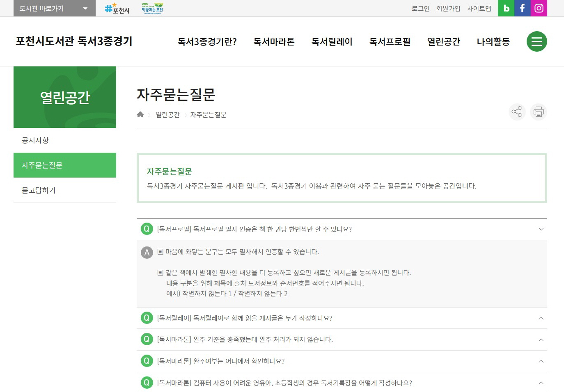Open the 독서마라톤 menu item
Viewport: 564px width, 392px height.
pos(274,41)
